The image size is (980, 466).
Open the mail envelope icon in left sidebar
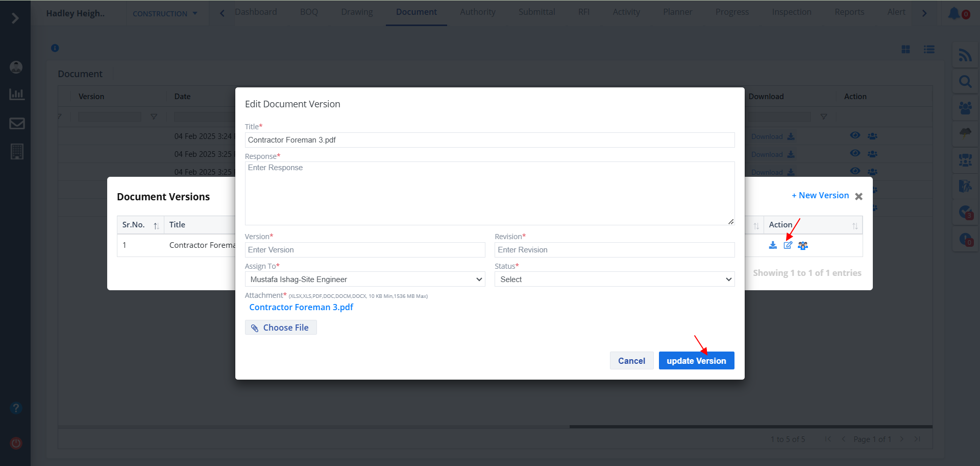tap(17, 123)
